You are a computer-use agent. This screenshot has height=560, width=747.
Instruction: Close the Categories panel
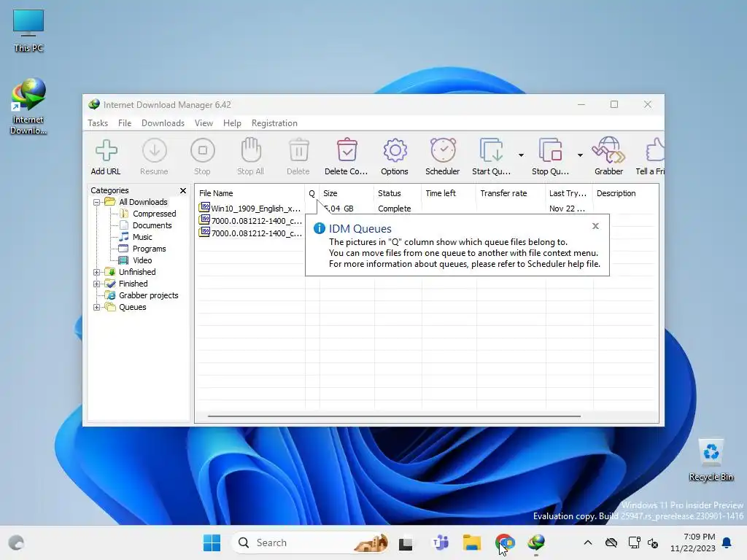point(183,190)
